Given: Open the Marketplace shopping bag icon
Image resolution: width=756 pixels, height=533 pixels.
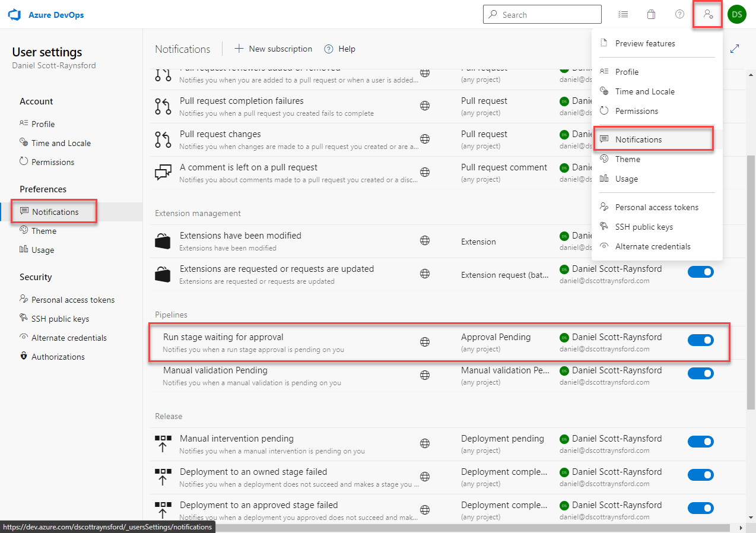Looking at the screenshot, I should pos(651,14).
